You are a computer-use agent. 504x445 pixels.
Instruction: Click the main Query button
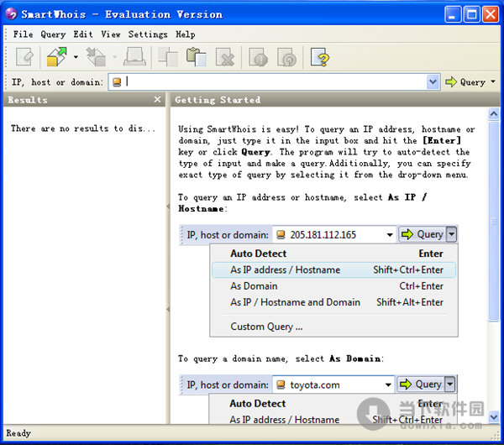click(x=465, y=82)
